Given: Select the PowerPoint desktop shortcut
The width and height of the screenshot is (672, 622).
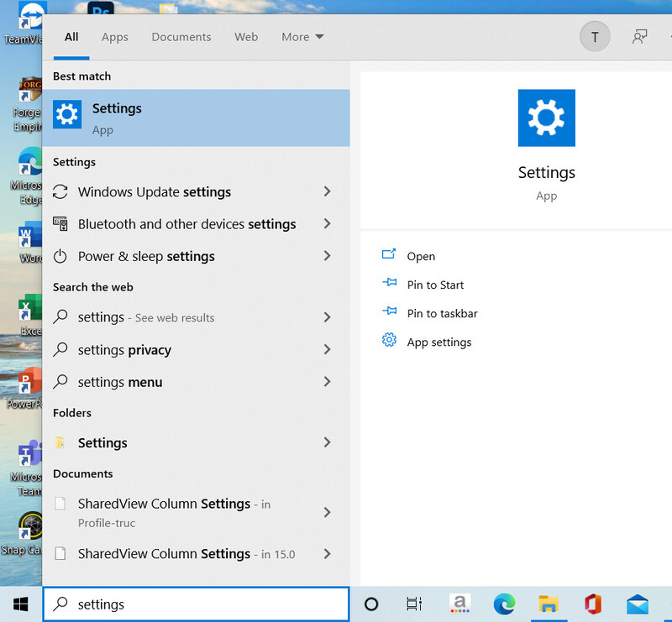Looking at the screenshot, I should [x=25, y=388].
